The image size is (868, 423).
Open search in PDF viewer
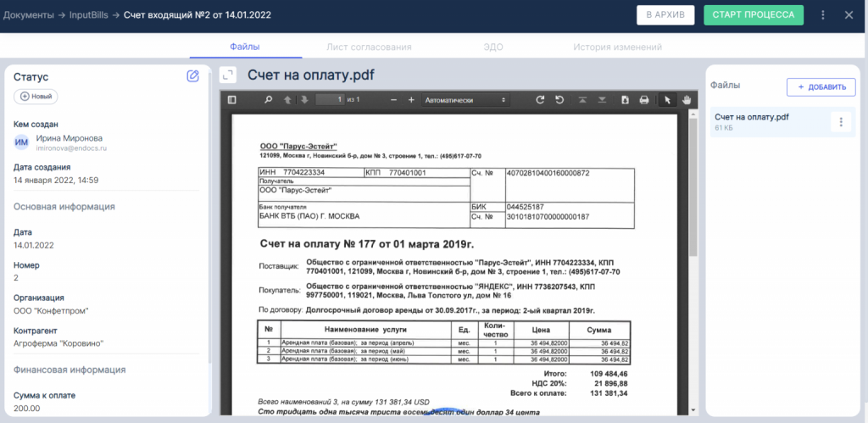269,100
